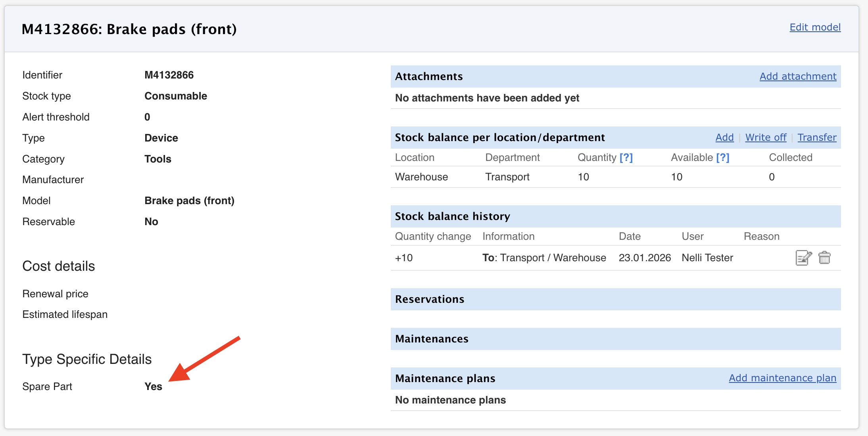Image resolution: width=868 pixels, height=436 pixels.
Task: Click the Stock balance history header
Action: tap(452, 216)
